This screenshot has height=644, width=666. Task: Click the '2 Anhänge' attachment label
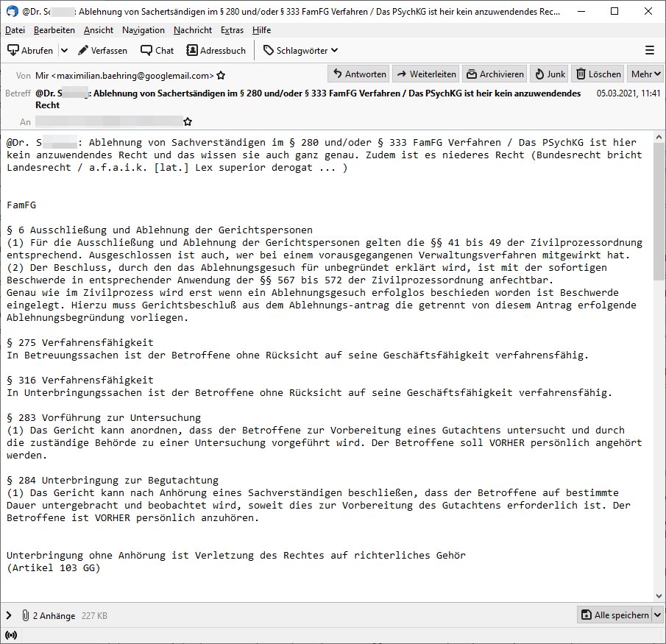(x=54, y=615)
